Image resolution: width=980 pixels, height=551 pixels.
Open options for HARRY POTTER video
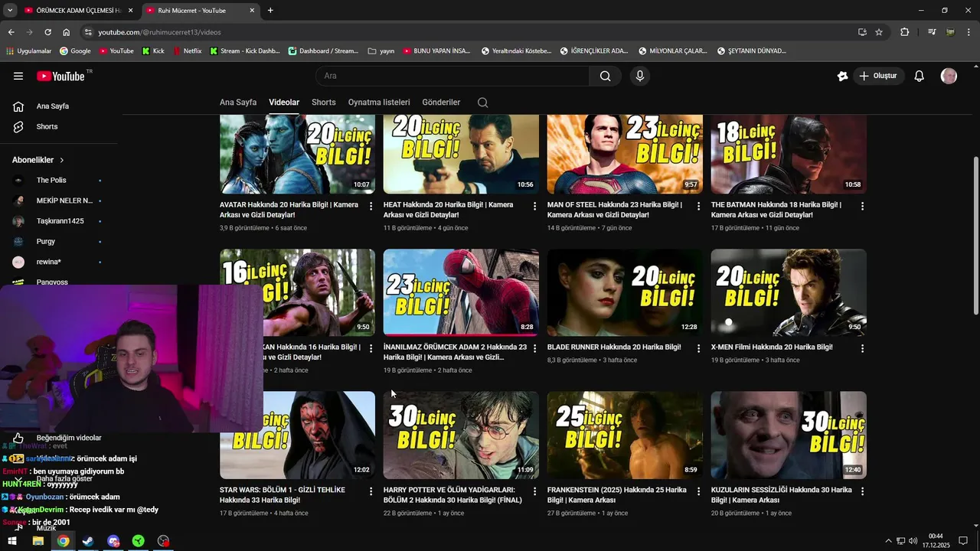(x=534, y=491)
